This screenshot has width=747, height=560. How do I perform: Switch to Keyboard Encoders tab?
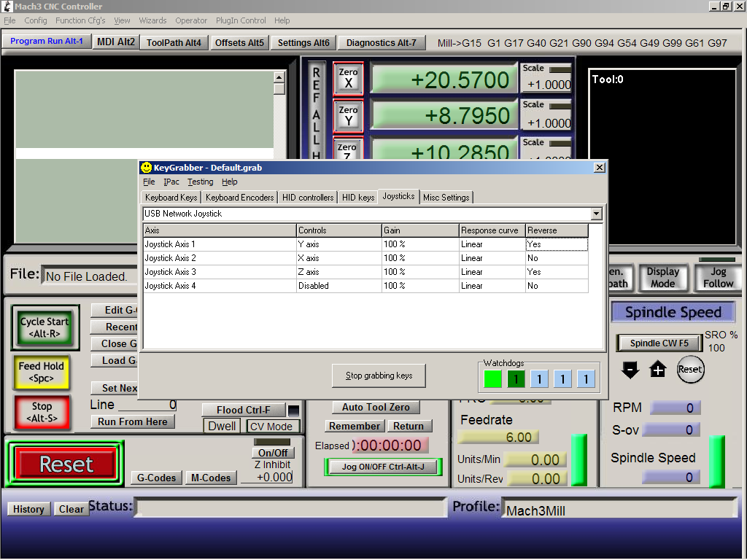click(x=239, y=198)
